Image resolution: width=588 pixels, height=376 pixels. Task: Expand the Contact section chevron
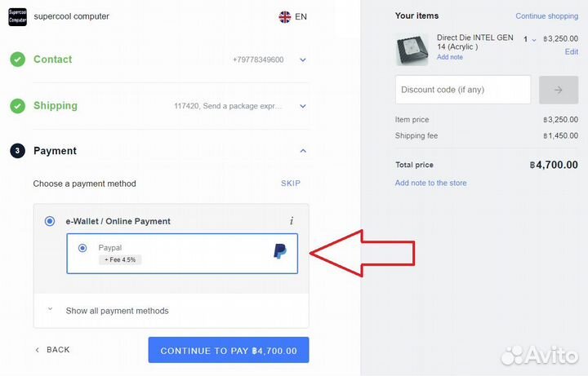pyautogui.click(x=303, y=60)
